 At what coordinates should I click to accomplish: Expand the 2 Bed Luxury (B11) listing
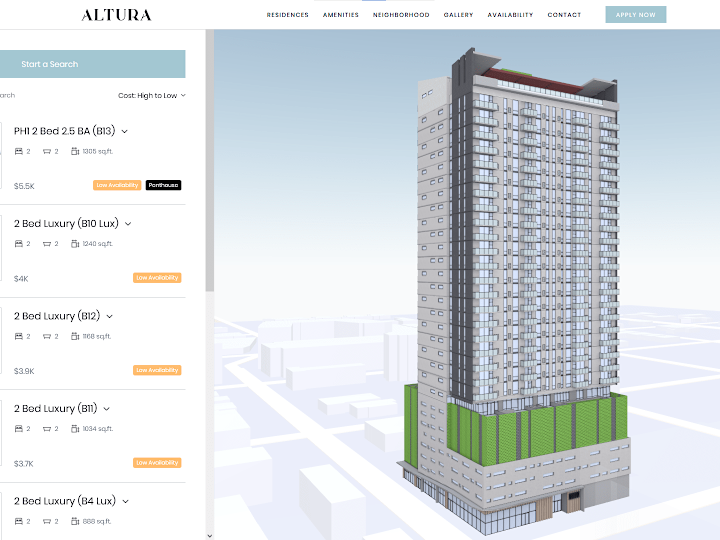107,409
